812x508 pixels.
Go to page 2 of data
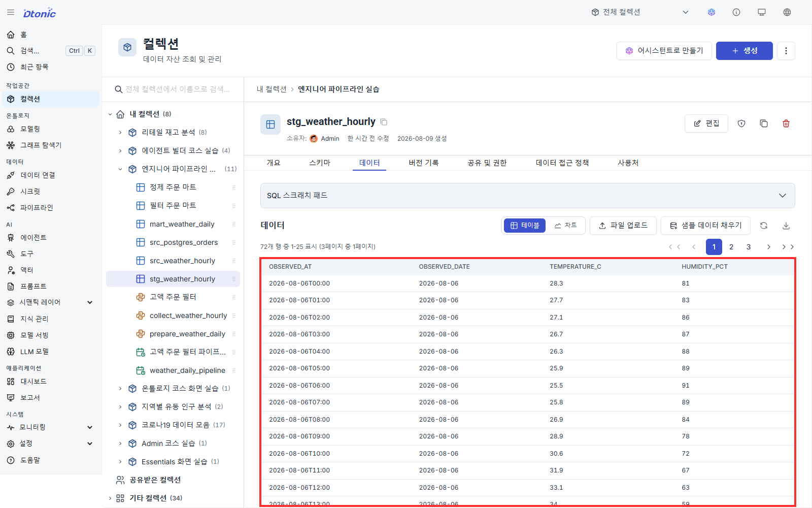tap(731, 247)
